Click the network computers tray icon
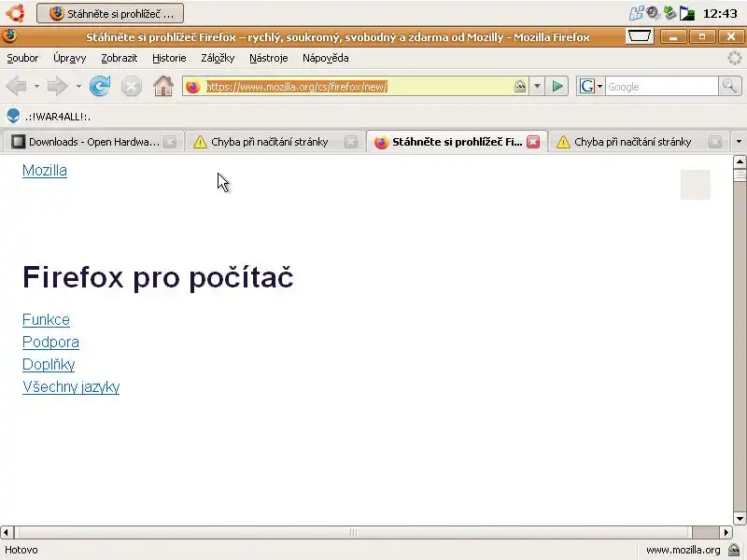Viewport: 747px width, 560px height. pos(637,13)
